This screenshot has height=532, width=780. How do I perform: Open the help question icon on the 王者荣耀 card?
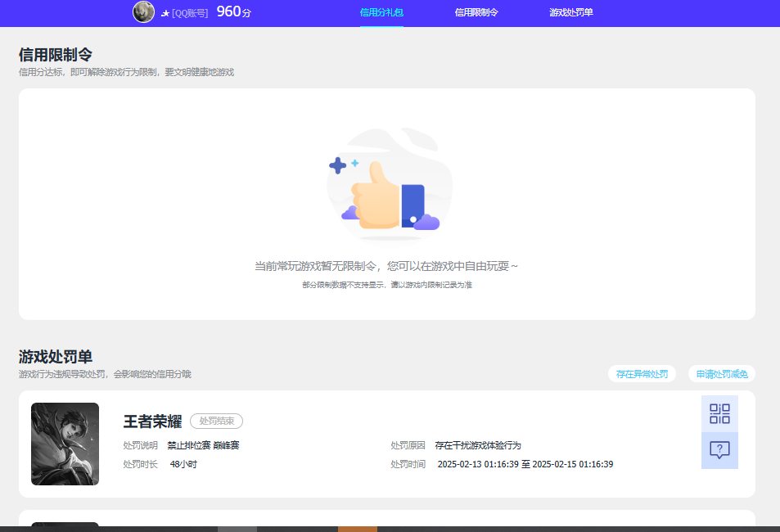(x=719, y=450)
